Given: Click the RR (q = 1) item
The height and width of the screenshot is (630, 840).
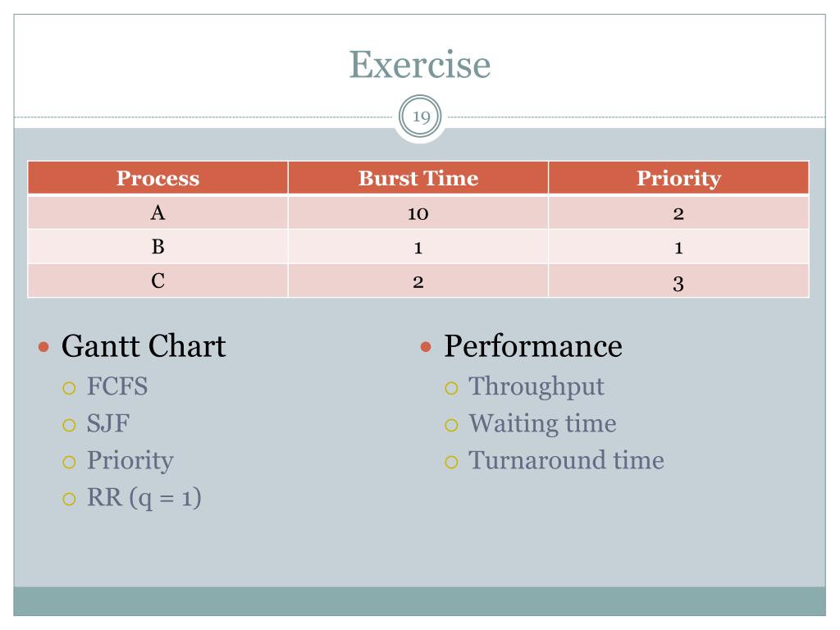Looking at the screenshot, I should pyautogui.click(x=144, y=498).
